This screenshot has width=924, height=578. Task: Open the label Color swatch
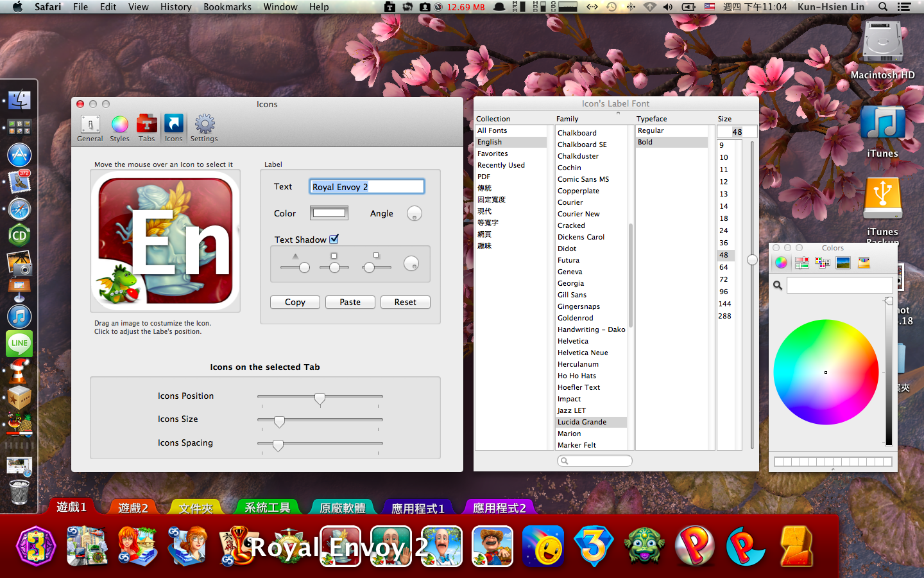point(329,213)
